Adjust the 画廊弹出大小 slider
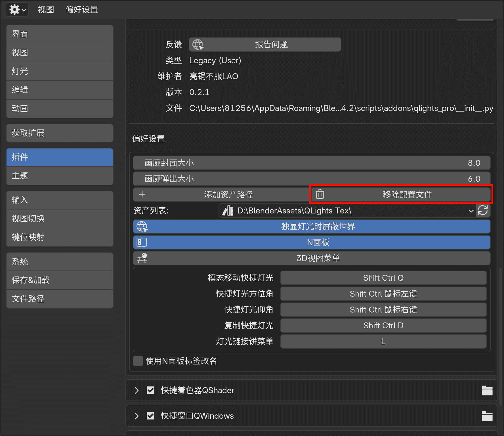Viewport: 504px width, 436px height. click(x=312, y=179)
